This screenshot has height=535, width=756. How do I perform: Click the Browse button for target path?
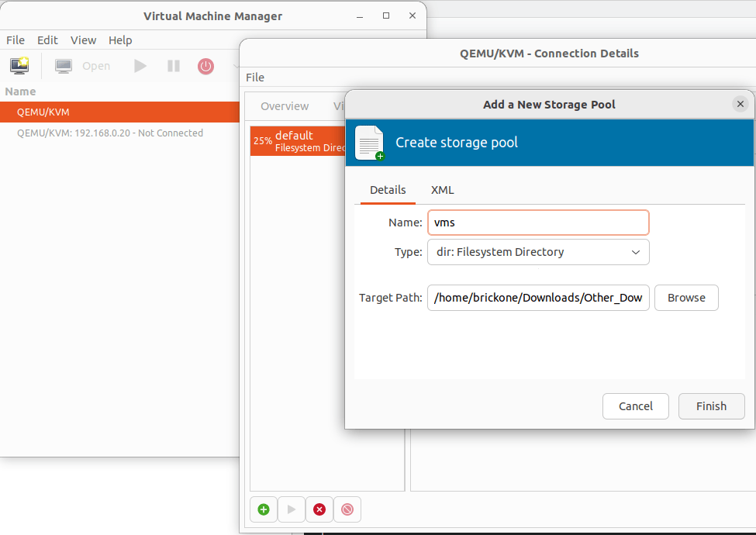click(x=686, y=298)
